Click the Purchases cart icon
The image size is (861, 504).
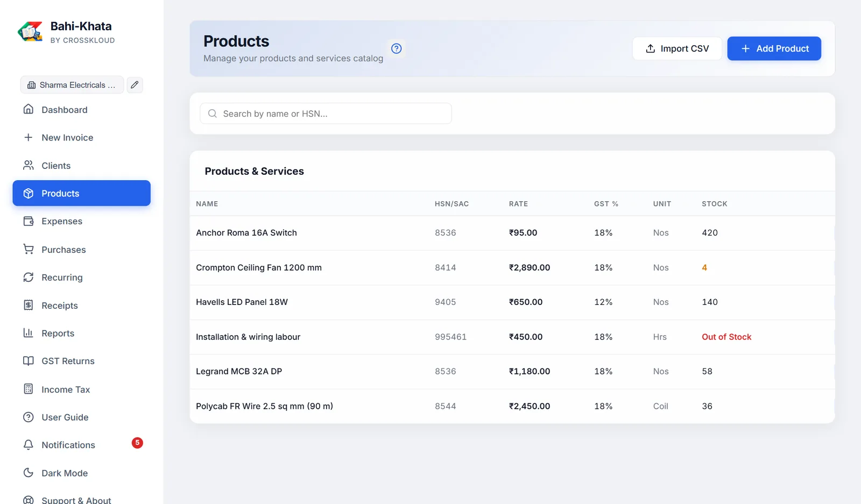click(x=29, y=249)
